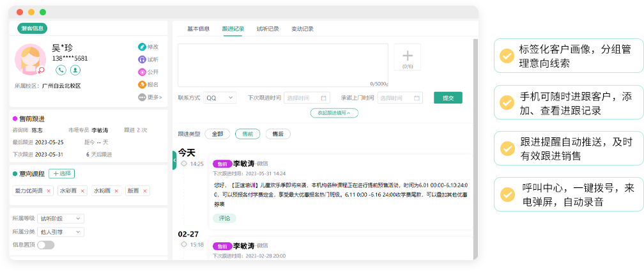Select the 售后 follow-up type filter

coord(278,134)
